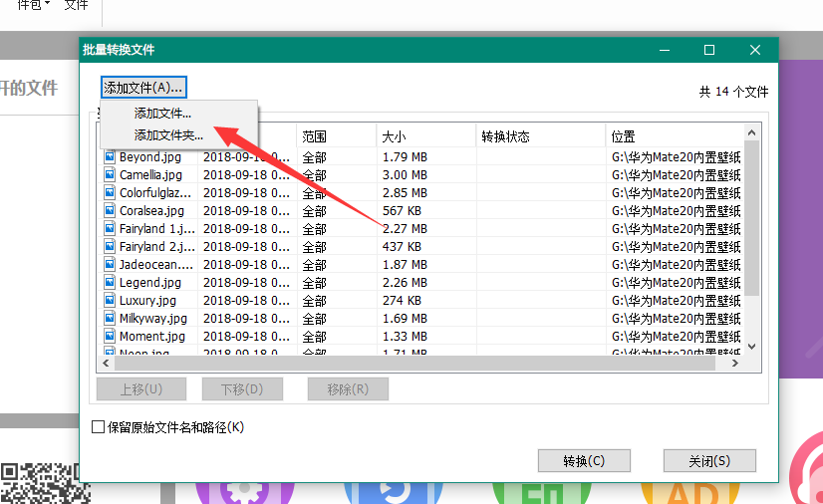
Task: Sort by the 位置 column header
Action: click(675, 136)
